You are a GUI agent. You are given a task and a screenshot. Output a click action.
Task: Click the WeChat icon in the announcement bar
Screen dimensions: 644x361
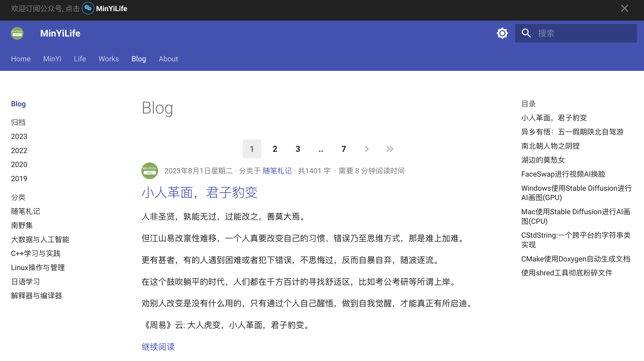pos(88,8)
